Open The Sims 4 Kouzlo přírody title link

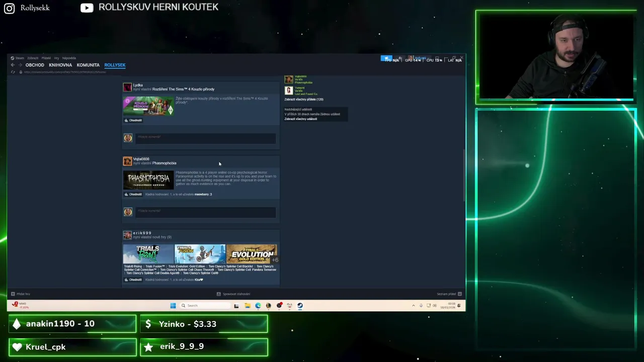coord(183,89)
